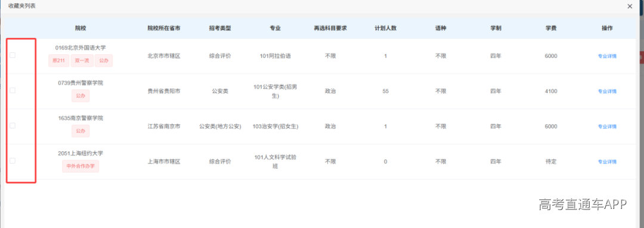Select the 2051上海纽约大学 name
Screen dimensions: 644x228
pyautogui.click(x=80, y=154)
